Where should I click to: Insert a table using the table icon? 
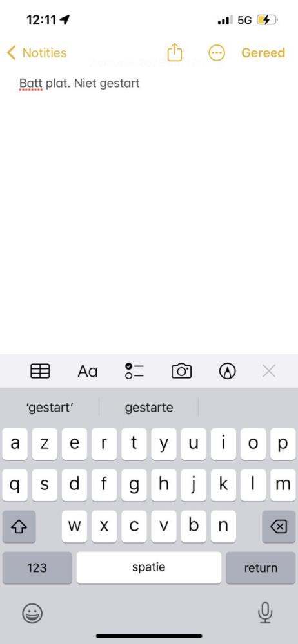(x=41, y=372)
